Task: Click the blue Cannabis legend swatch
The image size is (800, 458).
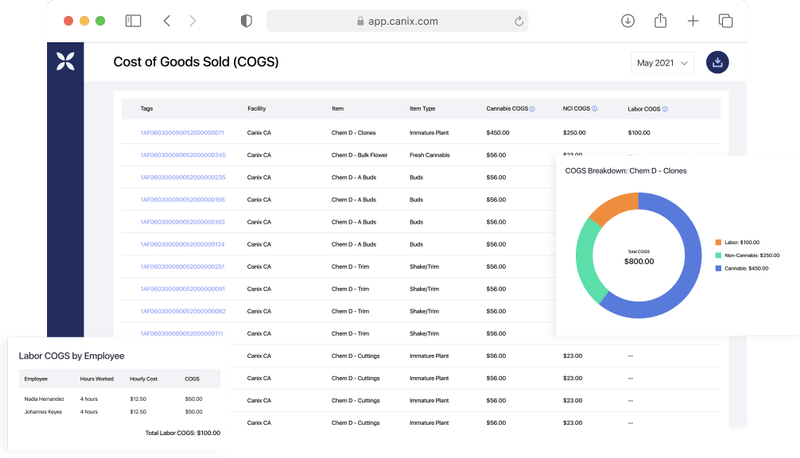Action: [718, 268]
